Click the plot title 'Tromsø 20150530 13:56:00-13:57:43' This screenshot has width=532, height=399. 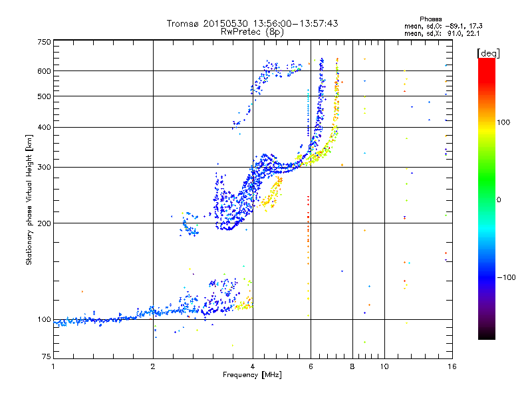click(x=252, y=23)
